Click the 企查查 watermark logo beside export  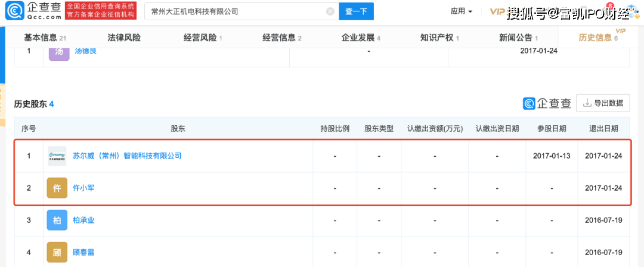tap(547, 103)
